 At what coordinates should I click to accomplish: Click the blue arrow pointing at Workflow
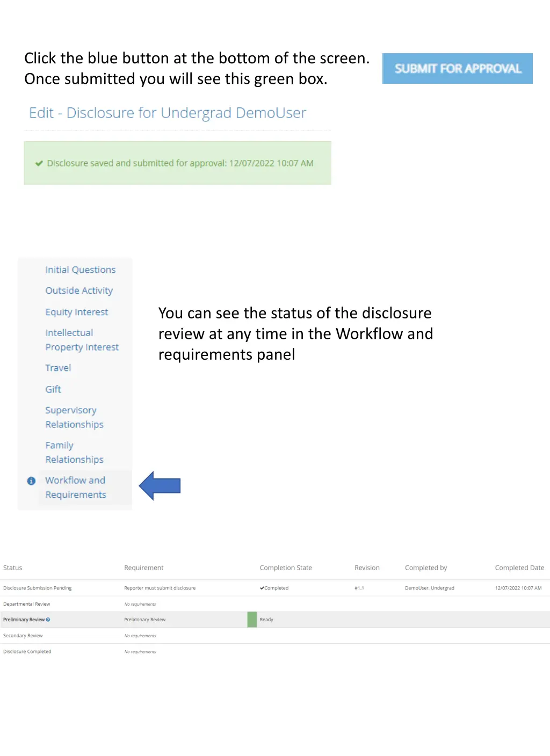(x=160, y=485)
